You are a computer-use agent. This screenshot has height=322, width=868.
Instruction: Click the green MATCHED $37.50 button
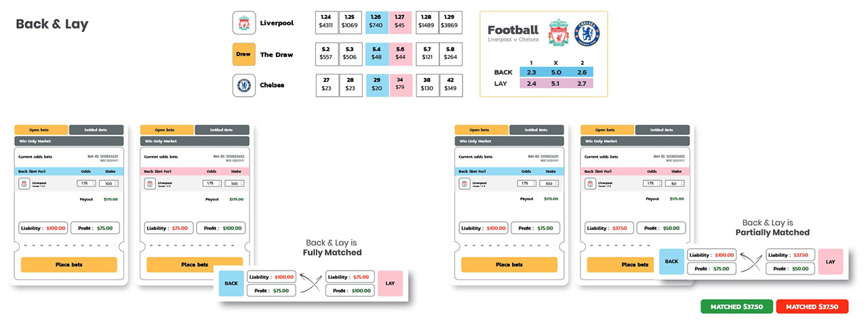coord(736,307)
